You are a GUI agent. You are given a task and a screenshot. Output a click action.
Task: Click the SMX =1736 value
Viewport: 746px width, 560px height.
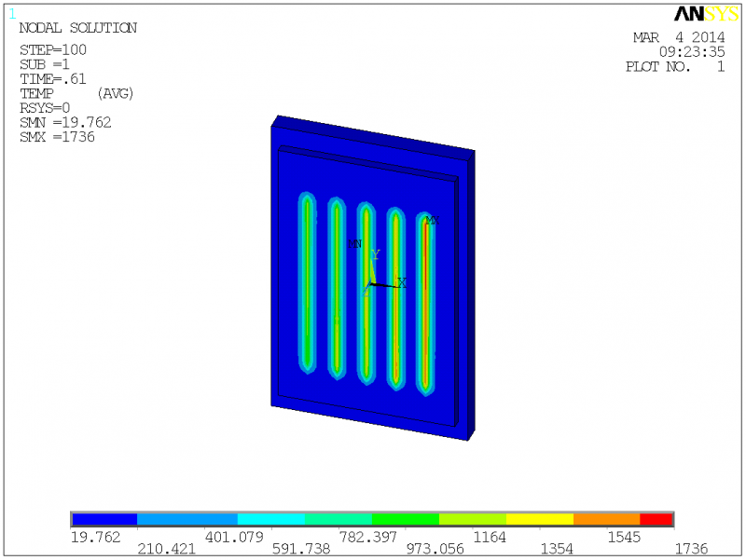(x=57, y=137)
